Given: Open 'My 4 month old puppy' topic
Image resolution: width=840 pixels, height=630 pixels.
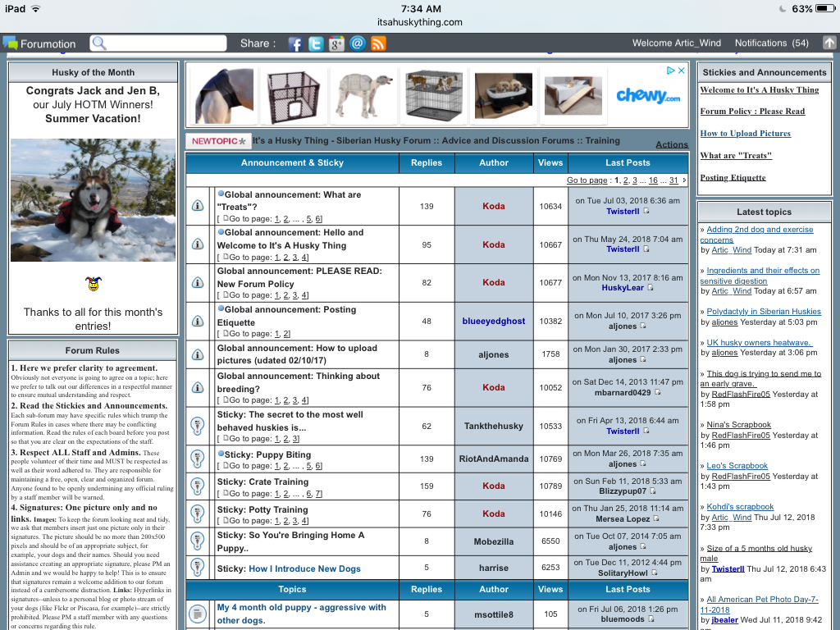Looking at the screenshot, I should [x=302, y=614].
